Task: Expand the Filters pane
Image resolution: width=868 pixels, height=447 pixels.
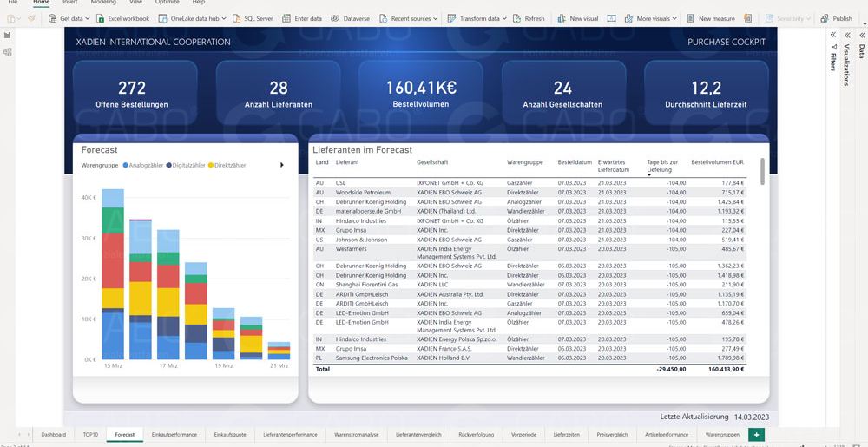Action: [832, 35]
